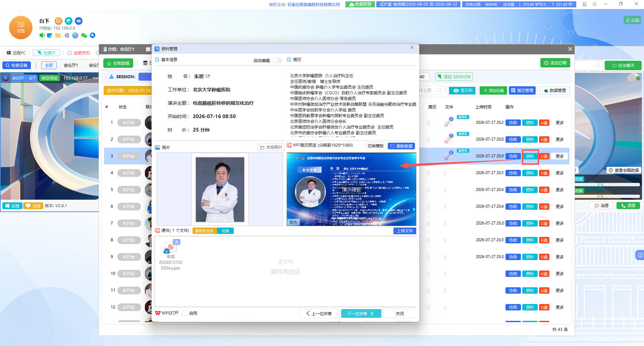Toggle the 切换 courseware priority button

(225, 231)
